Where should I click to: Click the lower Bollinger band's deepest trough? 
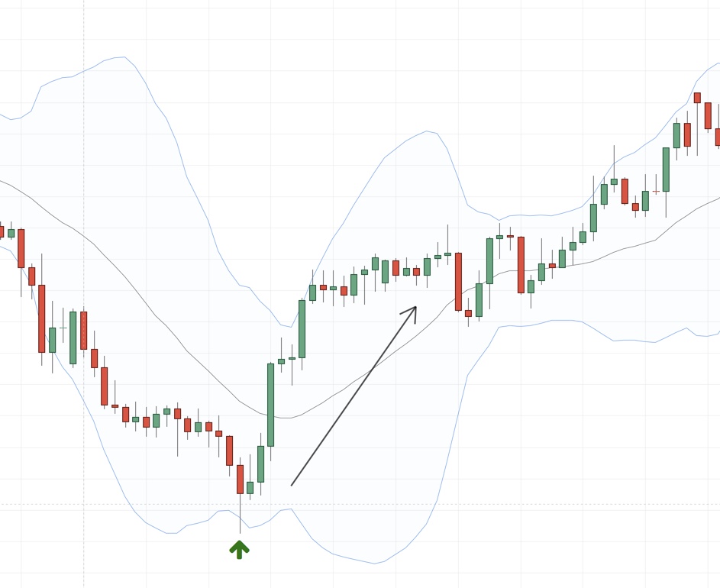point(374,564)
